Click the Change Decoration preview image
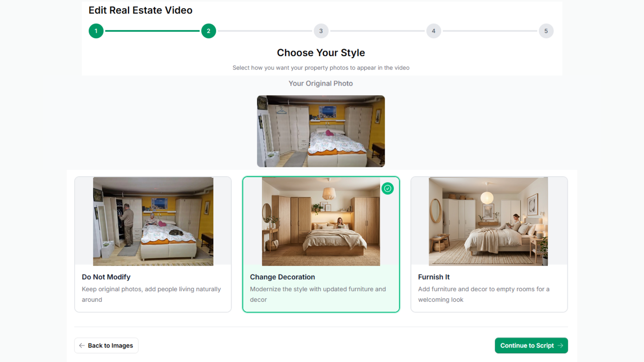Screen dimensions: 644x362 coord(321,222)
